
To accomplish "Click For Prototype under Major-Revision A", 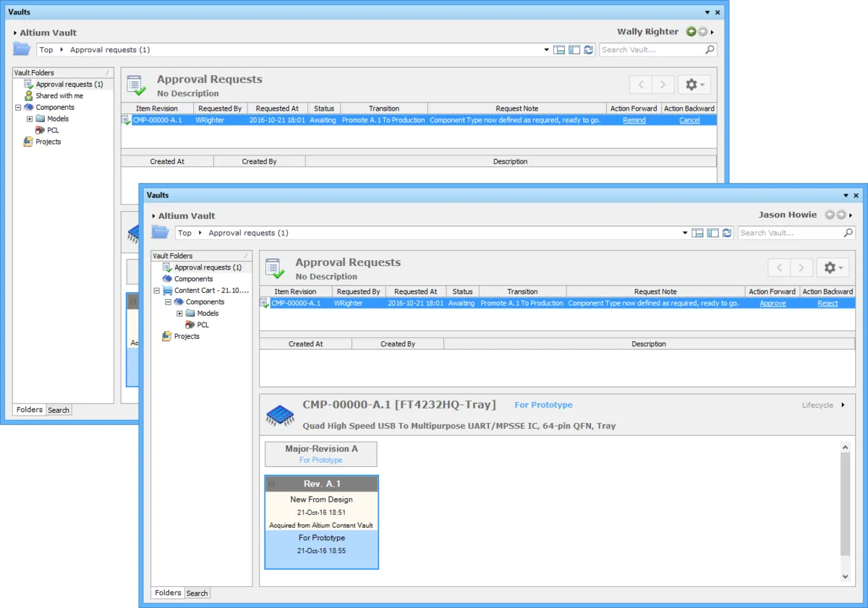I will pyautogui.click(x=321, y=460).
